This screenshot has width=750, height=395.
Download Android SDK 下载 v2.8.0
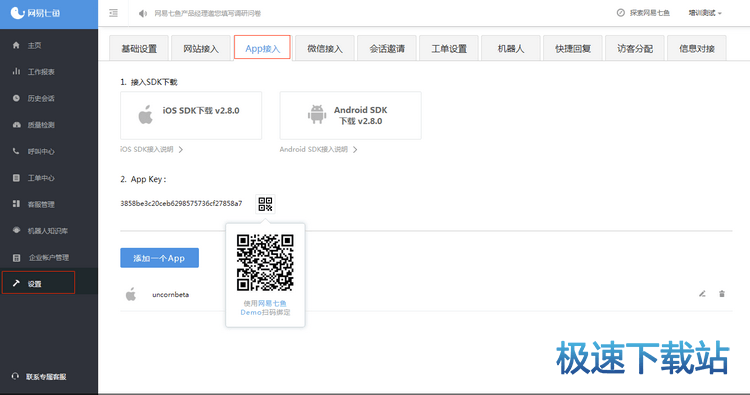(351, 115)
